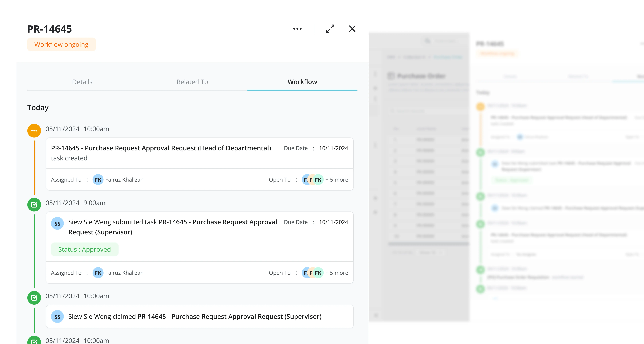
Task: Click the 10/11/2024 due date in the Supervisor submitted card
Action: (333, 222)
